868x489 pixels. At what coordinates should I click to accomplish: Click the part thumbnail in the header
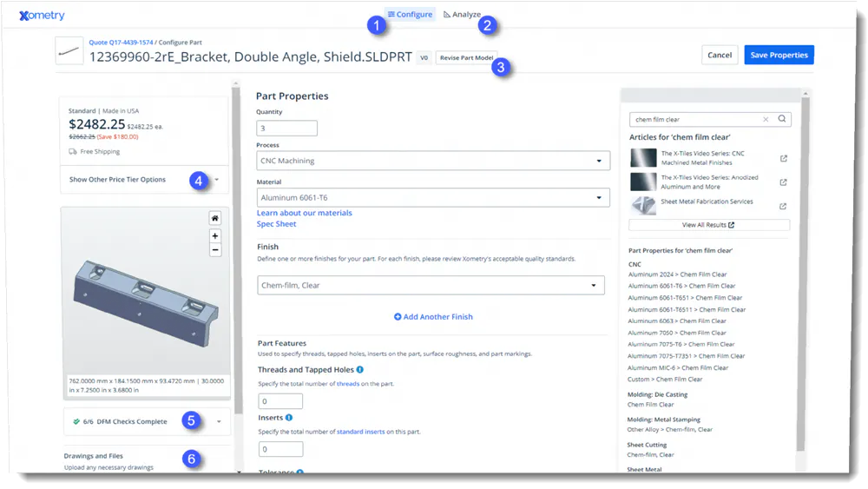click(x=69, y=51)
